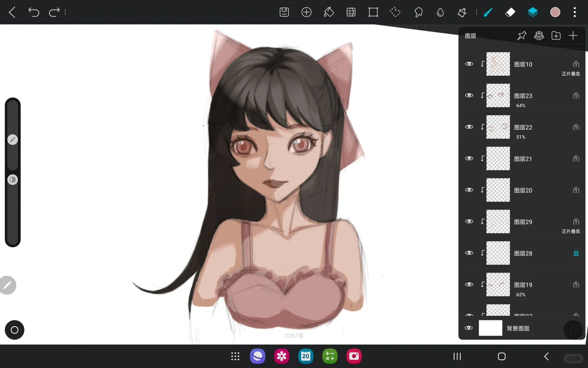Hide layer 图层10
588x368 pixels.
(469, 64)
